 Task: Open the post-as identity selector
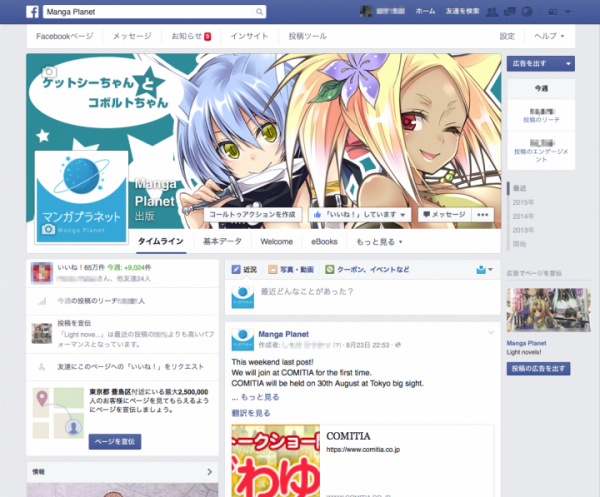click(484, 270)
